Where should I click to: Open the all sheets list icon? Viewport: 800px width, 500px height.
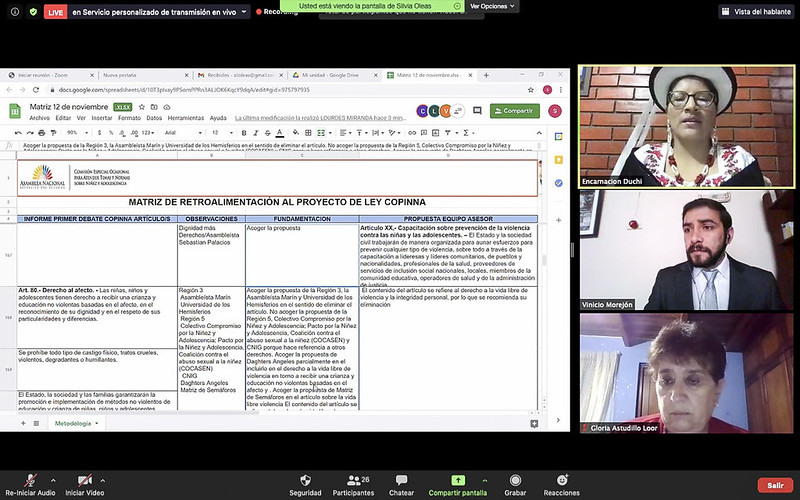(36, 423)
